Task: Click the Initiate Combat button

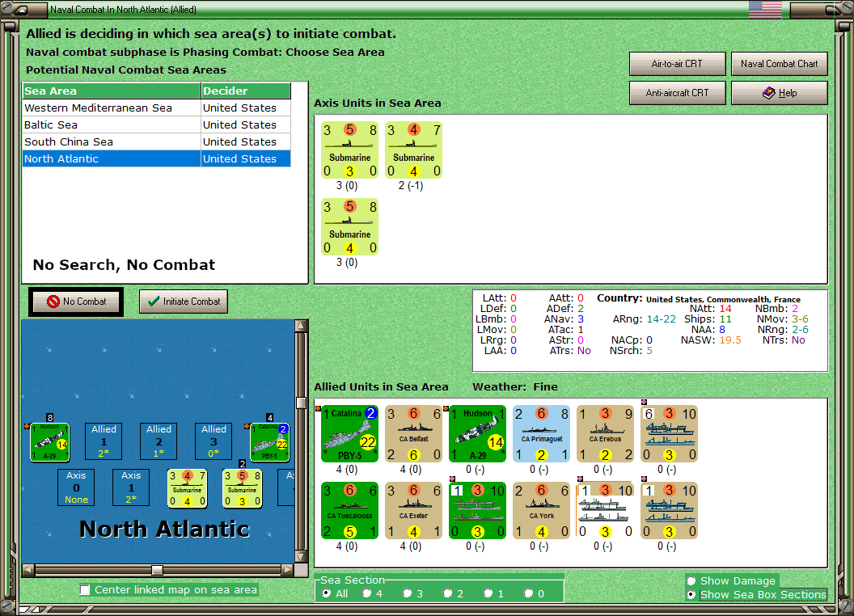Action: click(x=184, y=302)
